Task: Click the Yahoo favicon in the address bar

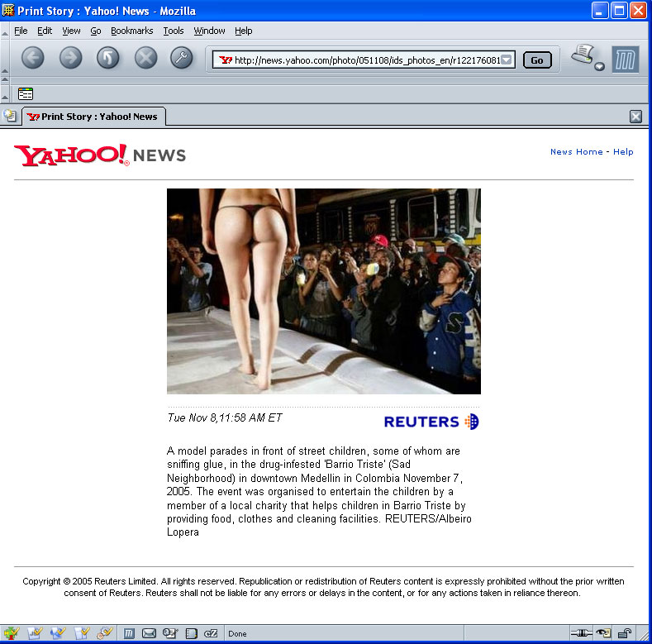Action: (x=226, y=60)
